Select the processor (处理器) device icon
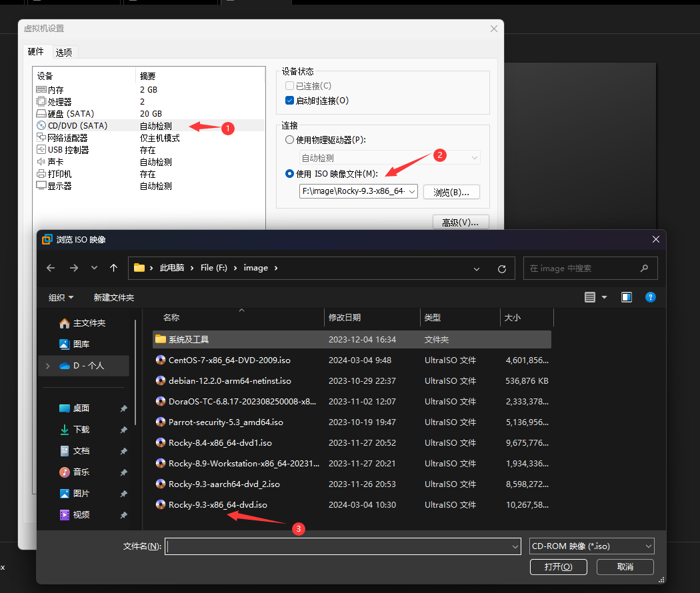This screenshot has width=700, height=593. pyautogui.click(x=41, y=102)
